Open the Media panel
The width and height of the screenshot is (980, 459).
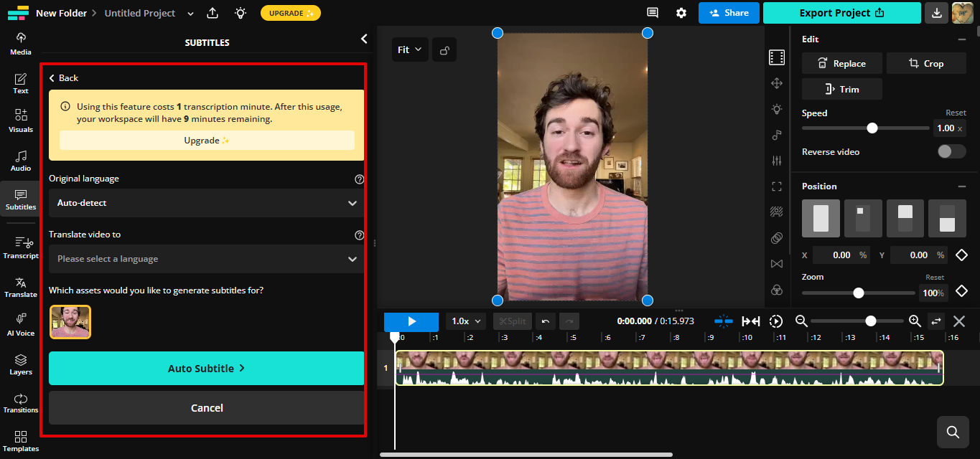coord(20,42)
